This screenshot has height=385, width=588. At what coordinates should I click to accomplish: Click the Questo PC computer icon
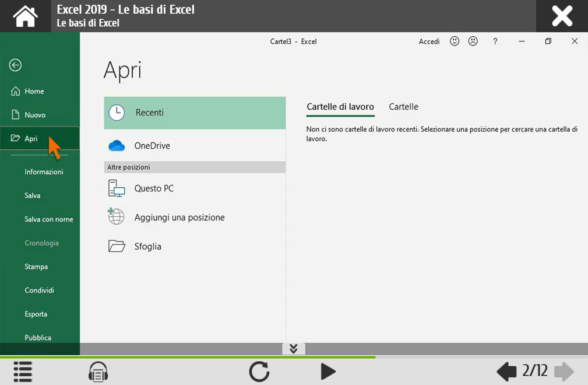click(117, 188)
